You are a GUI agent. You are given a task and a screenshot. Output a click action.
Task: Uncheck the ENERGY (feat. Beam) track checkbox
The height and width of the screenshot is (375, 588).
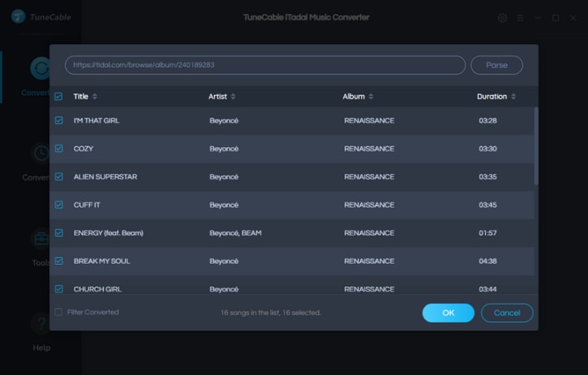(59, 233)
